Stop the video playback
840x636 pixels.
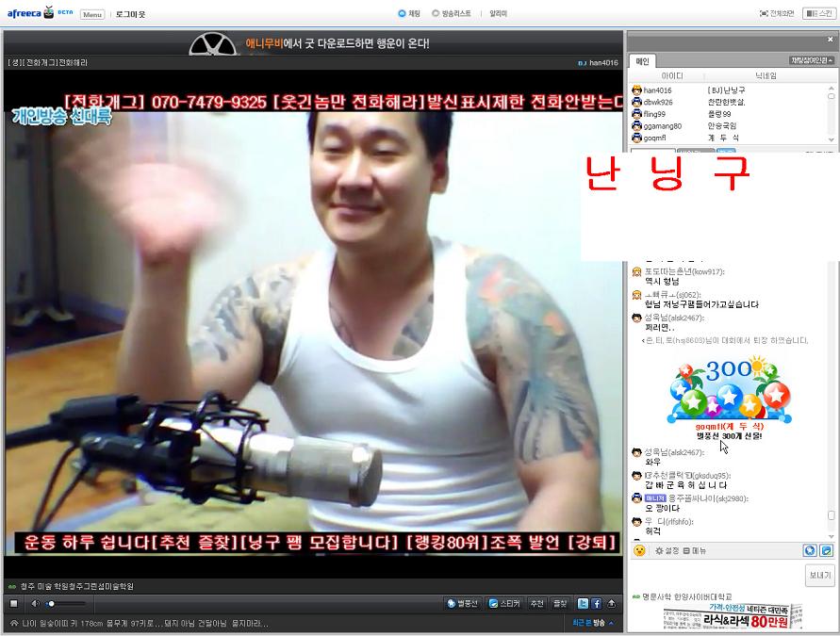pyautogui.click(x=14, y=604)
